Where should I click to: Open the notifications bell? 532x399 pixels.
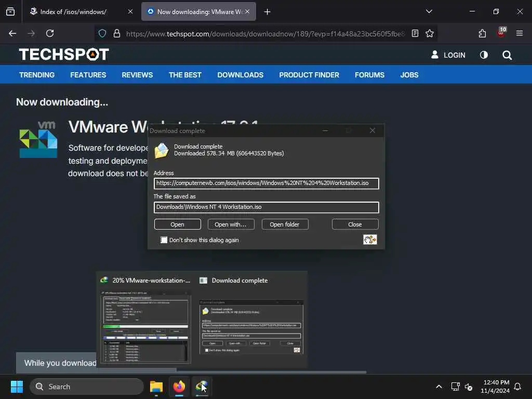pyautogui.click(x=517, y=387)
